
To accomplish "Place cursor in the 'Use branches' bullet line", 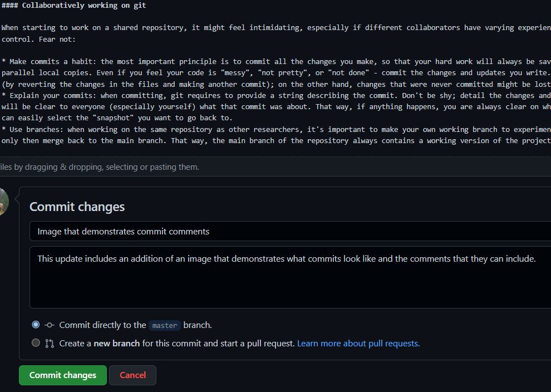I will coord(275,129).
